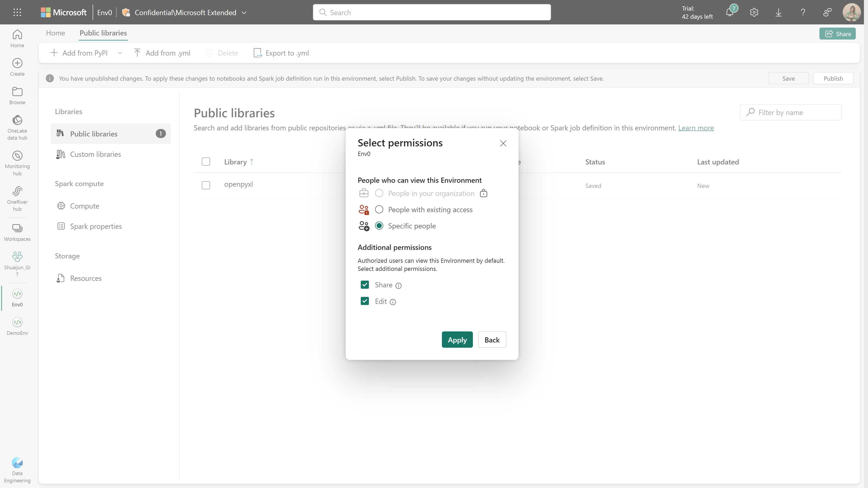Click Share info icon in dialog
The image size is (868, 488).
399,286
